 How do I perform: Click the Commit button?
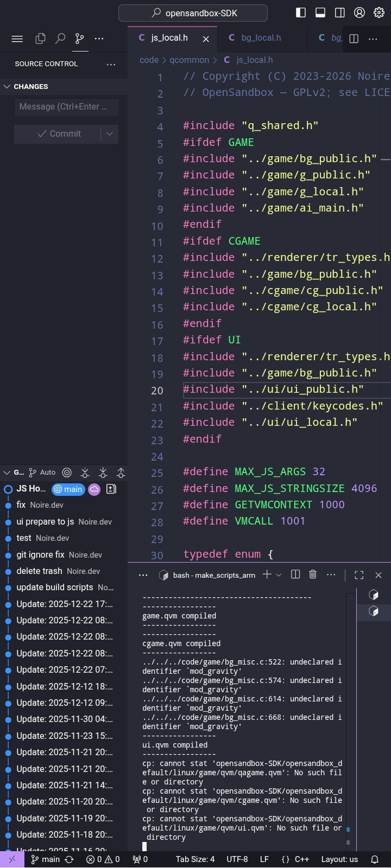point(59,134)
